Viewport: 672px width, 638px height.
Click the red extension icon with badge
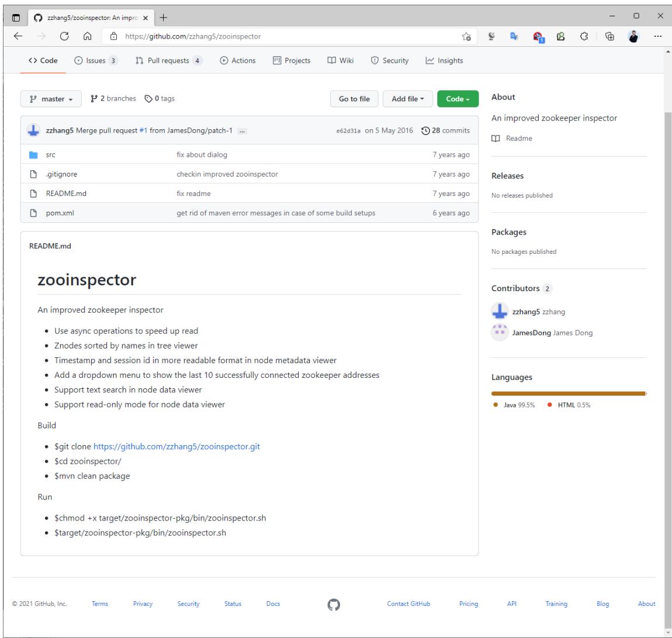pyautogui.click(x=538, y=37)
